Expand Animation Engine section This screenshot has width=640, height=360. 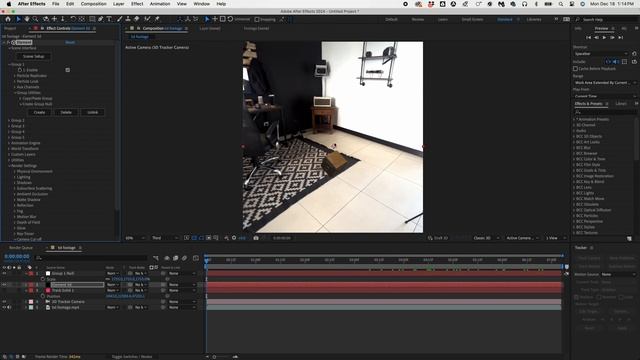click(x=9, y=143)
